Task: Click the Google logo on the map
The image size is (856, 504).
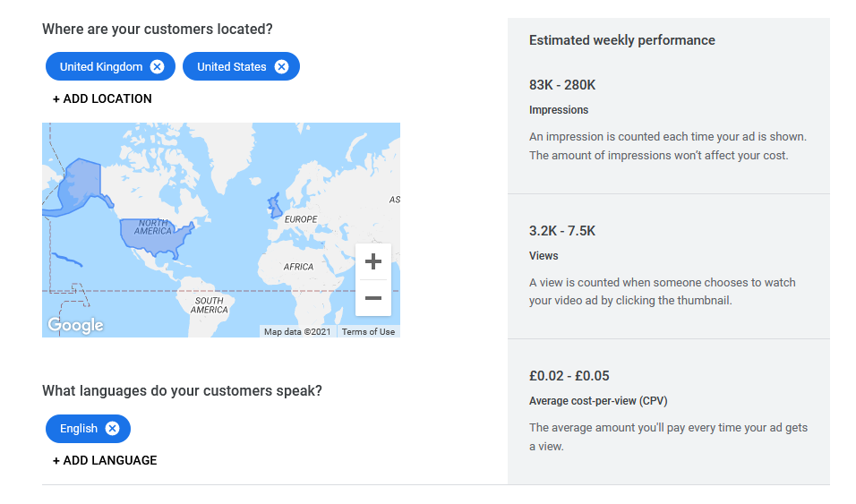Action: coord(75,325)
